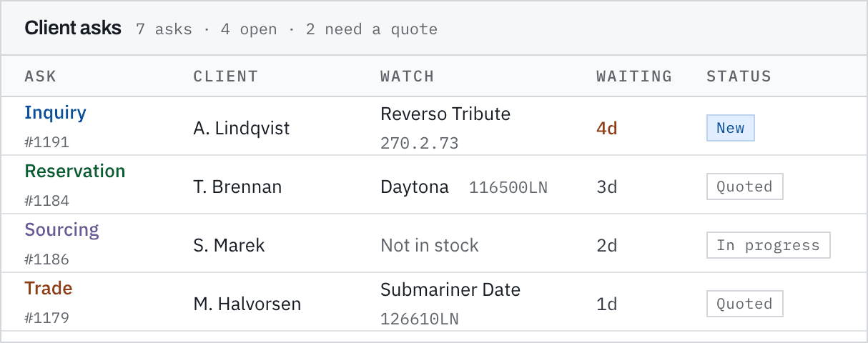
Task: Sort by the WATCH column header
Action: [408, 76]
